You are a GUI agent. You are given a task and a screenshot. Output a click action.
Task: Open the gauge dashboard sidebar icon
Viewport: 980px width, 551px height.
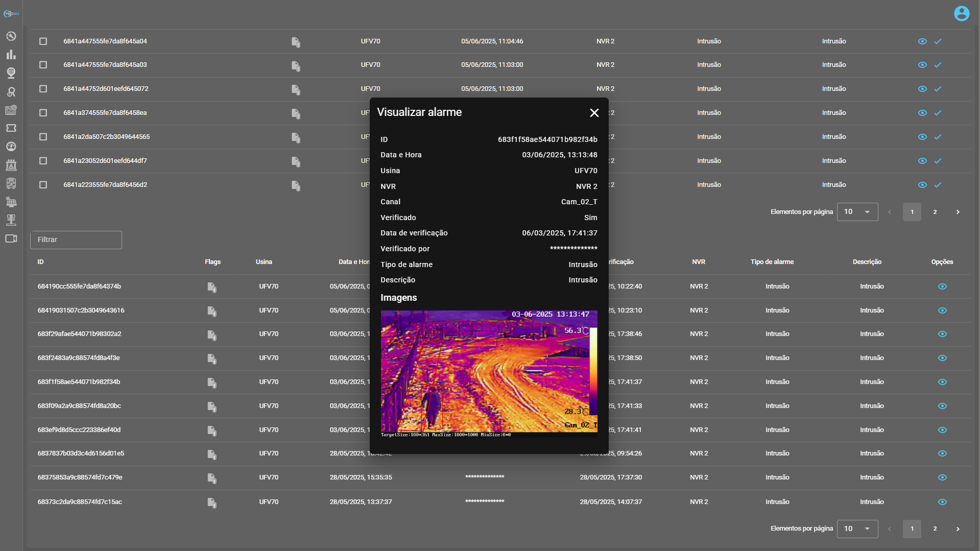pos(11,147)
